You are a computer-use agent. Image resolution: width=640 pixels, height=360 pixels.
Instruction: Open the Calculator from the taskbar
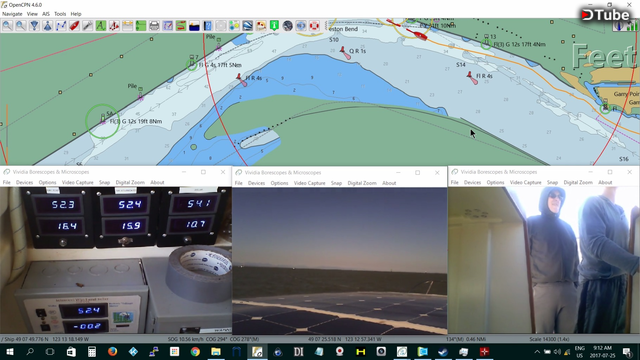92,351
